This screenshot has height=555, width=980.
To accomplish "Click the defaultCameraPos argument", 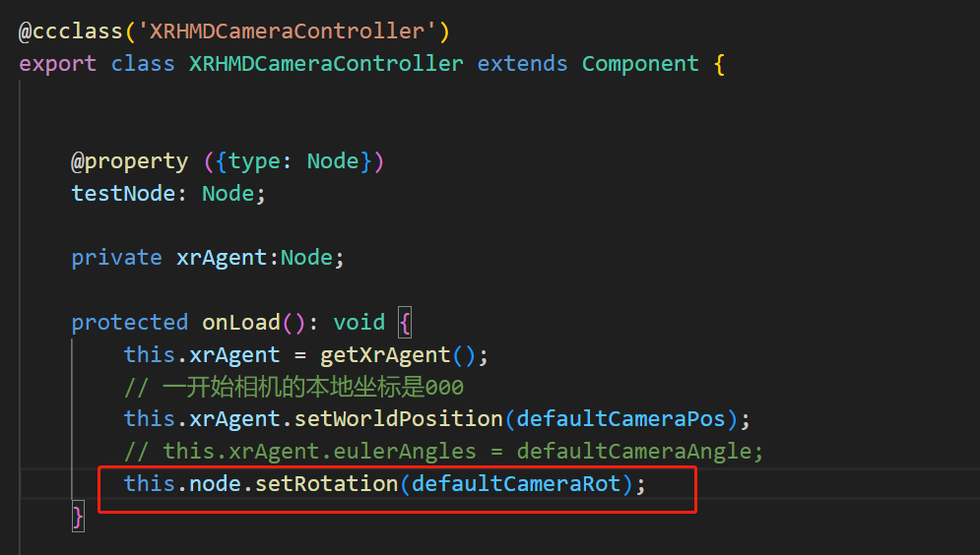I will point(621,419).
